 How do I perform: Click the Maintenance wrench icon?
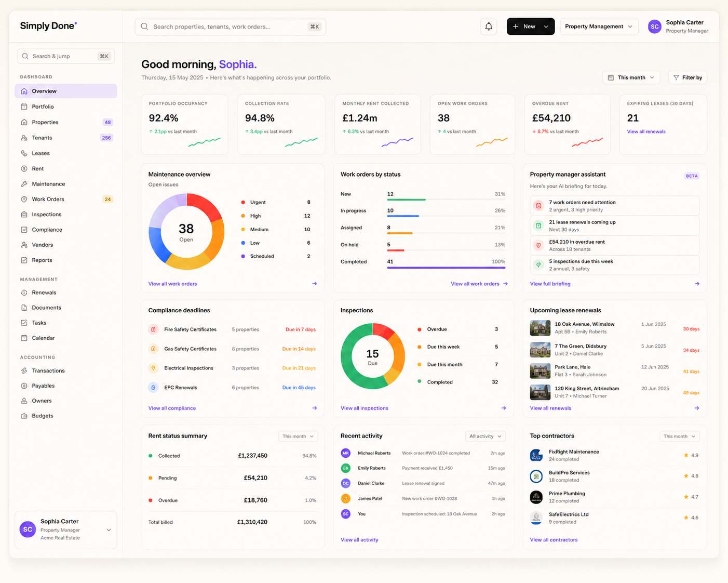pyautogui.click(x=24, y=184)
